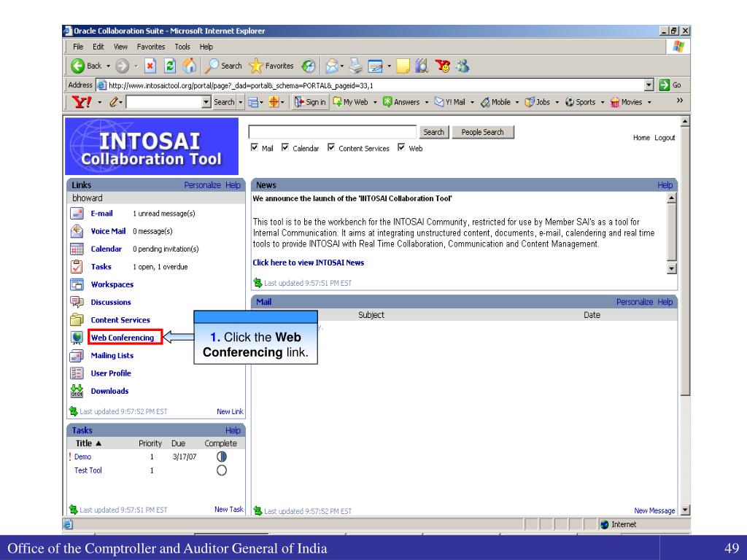Viewport: 747px width, 560px height.
Task: Click the Print icon in toolbar
Action: tap(356, 66)
